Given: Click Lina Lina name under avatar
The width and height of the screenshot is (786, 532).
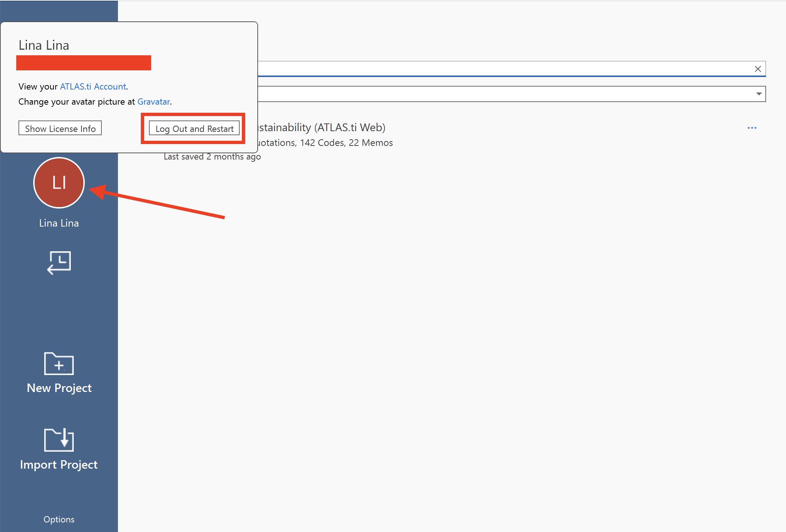Looking at the screenshot, I should point(59,223).
